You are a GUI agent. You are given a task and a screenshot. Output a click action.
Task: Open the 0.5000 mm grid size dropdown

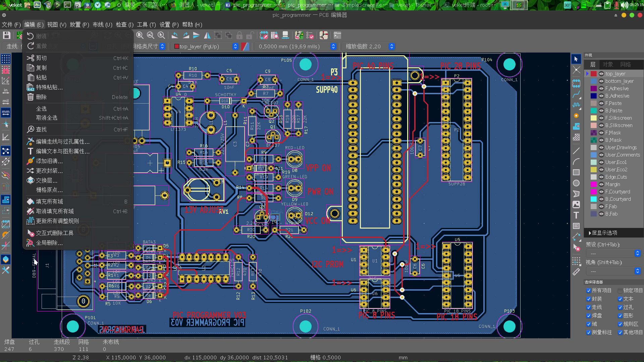coord(296,47)
